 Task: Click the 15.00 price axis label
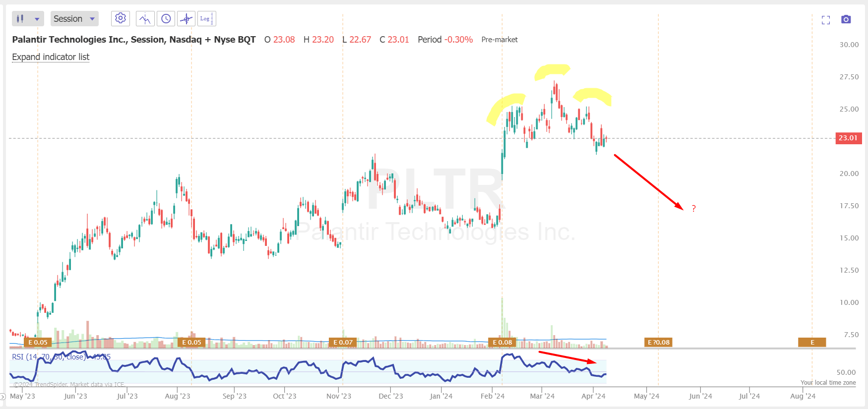pyautogui.click(x=849, y=238)
